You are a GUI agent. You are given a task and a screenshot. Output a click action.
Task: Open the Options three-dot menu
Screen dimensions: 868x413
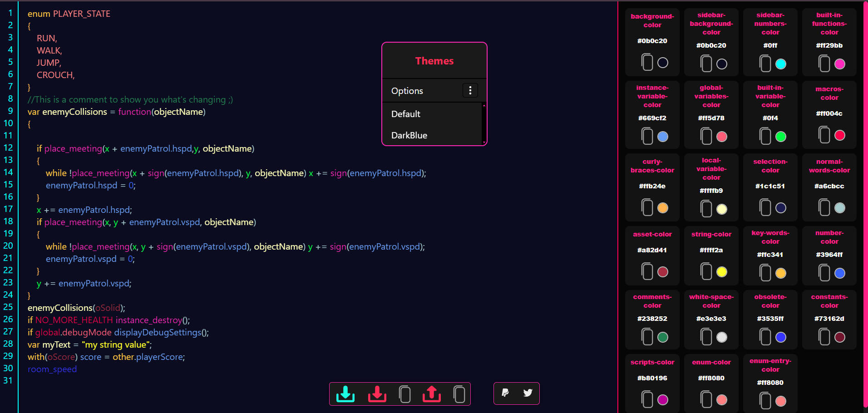(x=470, y=91)
